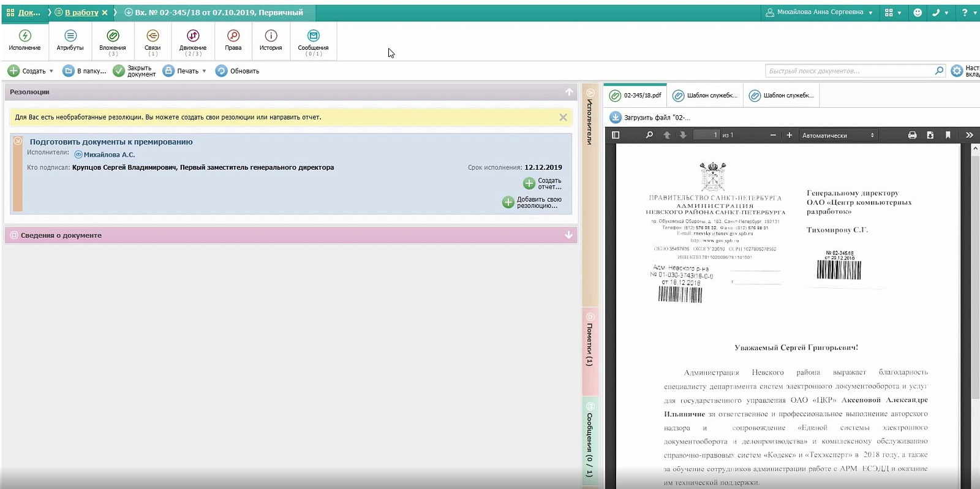Collapse the Резолюции panel

[x=569, y=92]
